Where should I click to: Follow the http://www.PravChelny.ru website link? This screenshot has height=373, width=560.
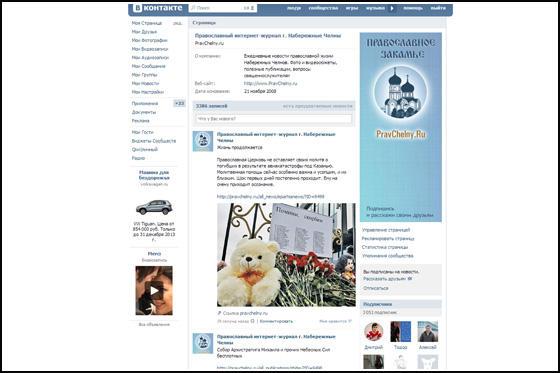click(x=270, y=83)
